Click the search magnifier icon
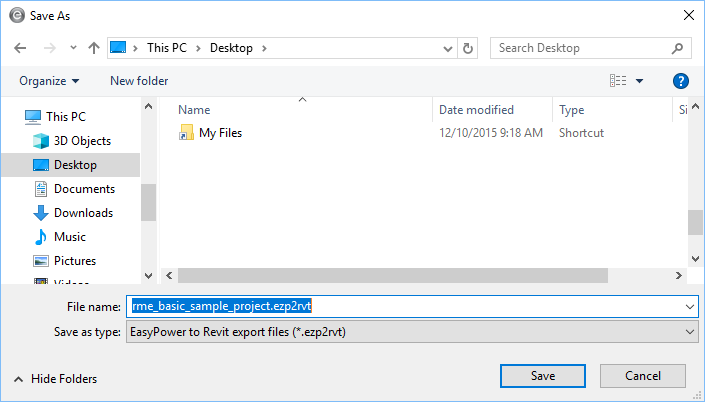The image size is (705, 402). pyautogui.click(x=677, y=48)
